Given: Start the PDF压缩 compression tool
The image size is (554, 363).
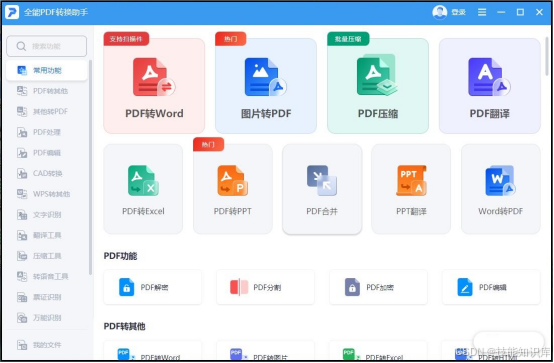Looking at the screenshot, I should 378,86.
